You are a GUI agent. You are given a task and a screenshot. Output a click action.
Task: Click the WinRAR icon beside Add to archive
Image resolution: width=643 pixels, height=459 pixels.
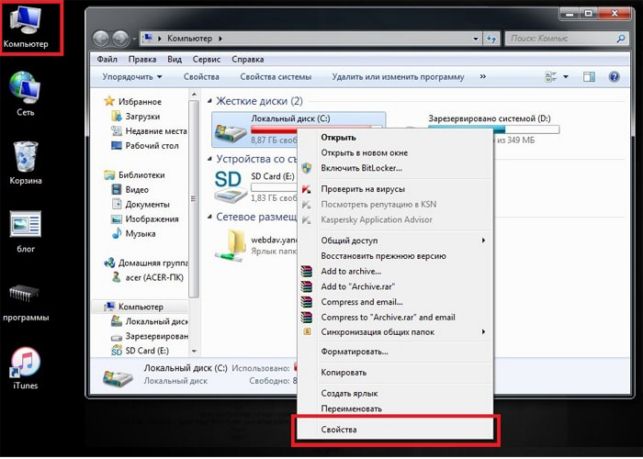pos(306,271)
